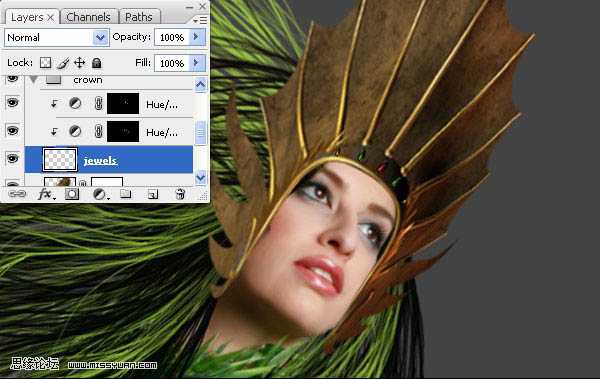This screenshot has width=600, height=379.
Task: Minimize the Layers palette
Action: tap(189, 7)
